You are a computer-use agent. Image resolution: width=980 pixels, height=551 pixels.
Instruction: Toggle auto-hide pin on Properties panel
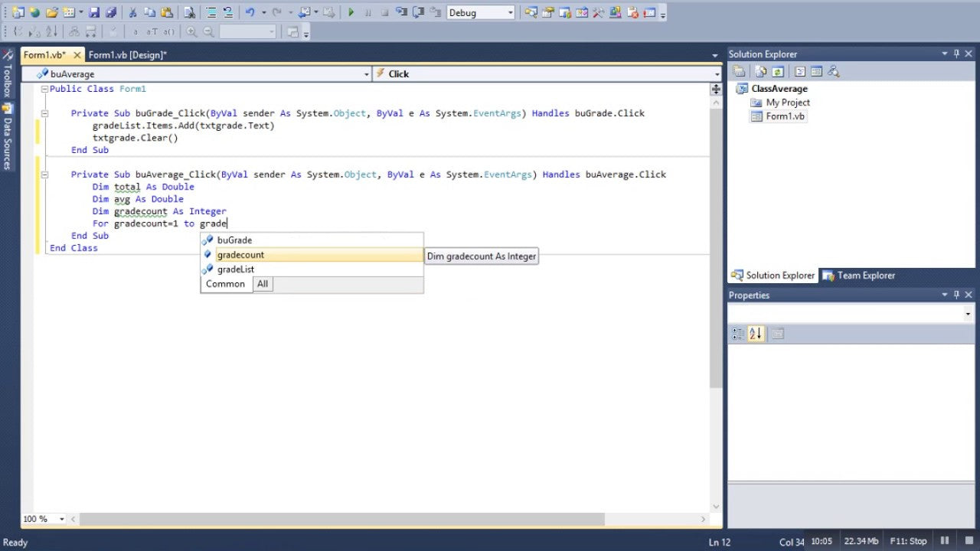pyautogui.click(x=956, y=295)
